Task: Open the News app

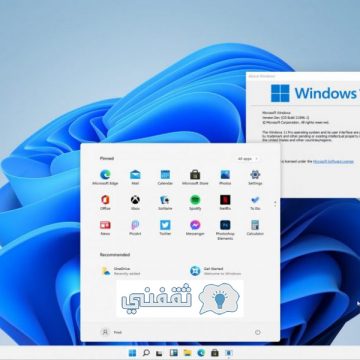Action: click(105, 228)
